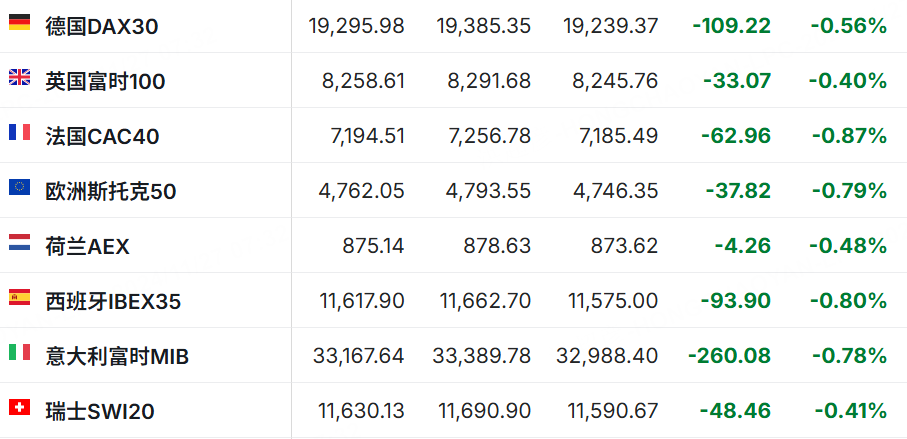Click the EU flag icon

19,187
